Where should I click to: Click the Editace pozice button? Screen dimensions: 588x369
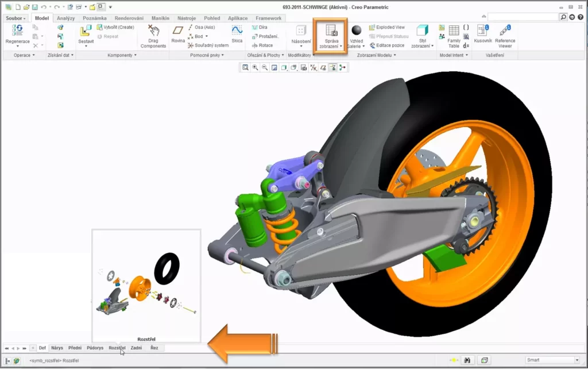[386, 45]
